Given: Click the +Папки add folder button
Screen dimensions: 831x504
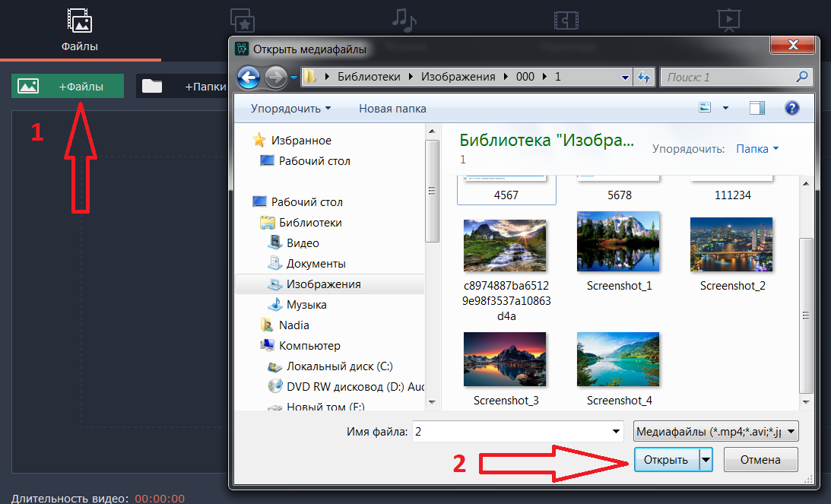Looking at the screenshot, I should pyautogui.click(x=182, y=87).
